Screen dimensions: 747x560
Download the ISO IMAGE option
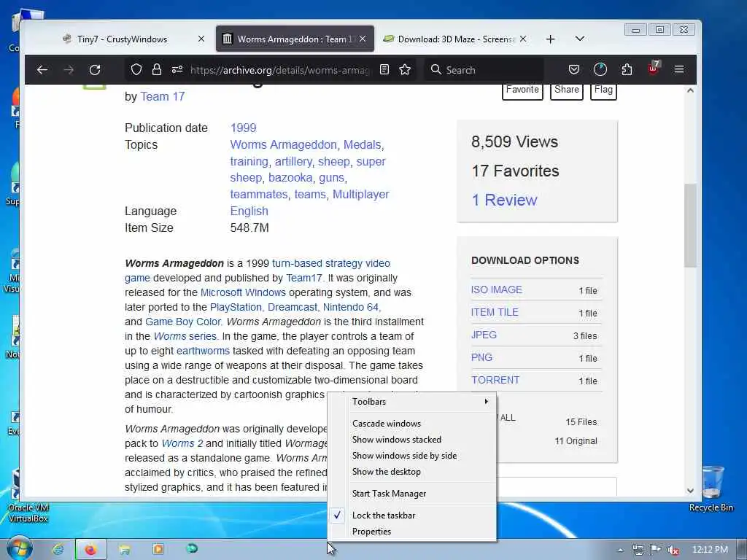[x=496, y=289]
